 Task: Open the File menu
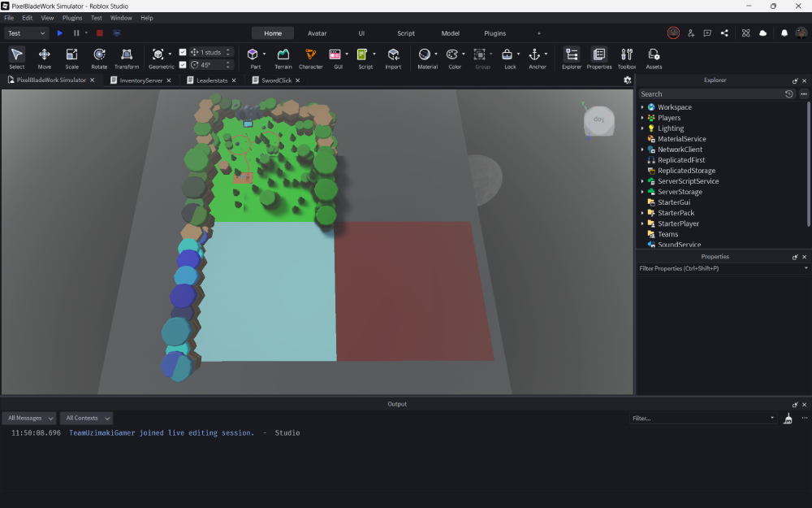click(x=9, y=18)
